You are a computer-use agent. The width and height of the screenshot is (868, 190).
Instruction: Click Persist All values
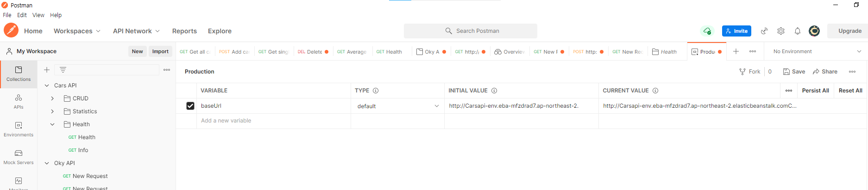point(815,91)
